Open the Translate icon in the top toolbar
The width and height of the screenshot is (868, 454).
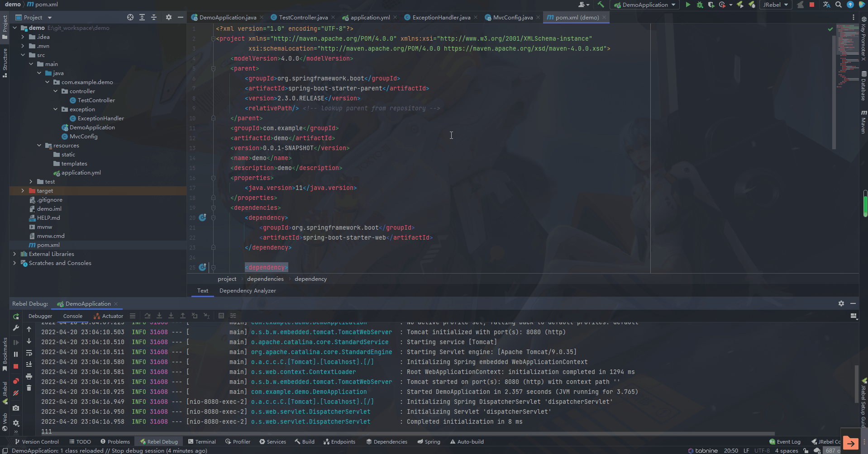(826, 5)
